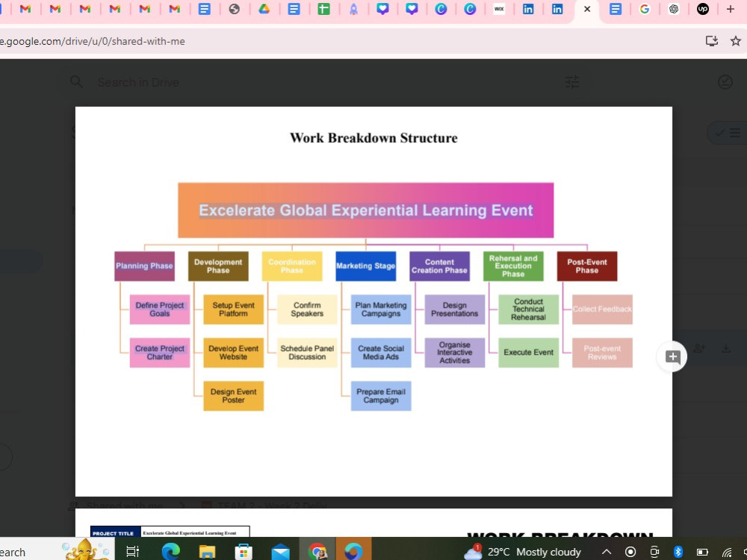Click the Drive URL in the address bar
The width and height of the screenshot is (747, 560).
click(x=93, y=41)
